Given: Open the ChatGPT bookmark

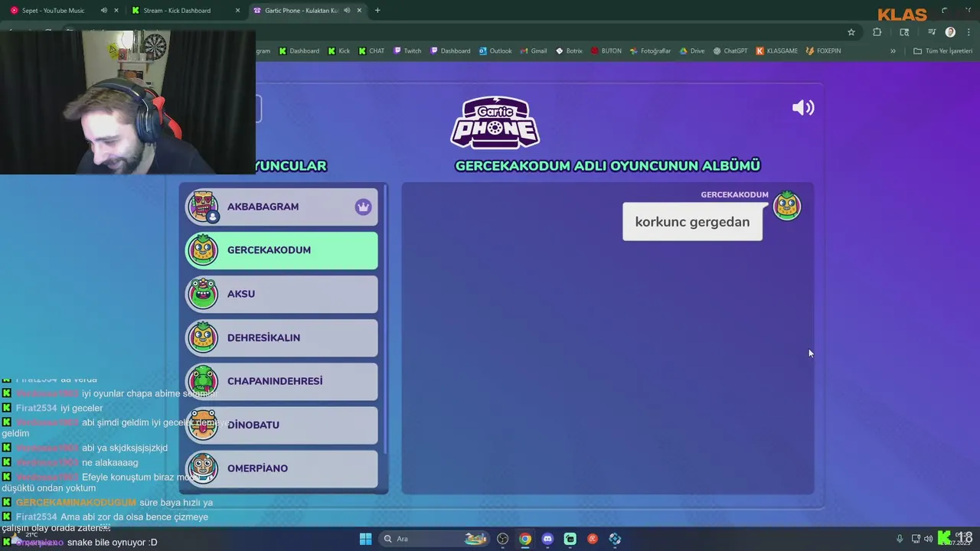Looking at the screenshot, I should 730,51.
